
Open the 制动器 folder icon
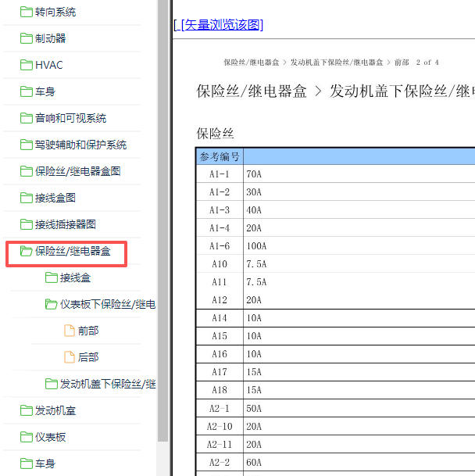coord(26,38)
